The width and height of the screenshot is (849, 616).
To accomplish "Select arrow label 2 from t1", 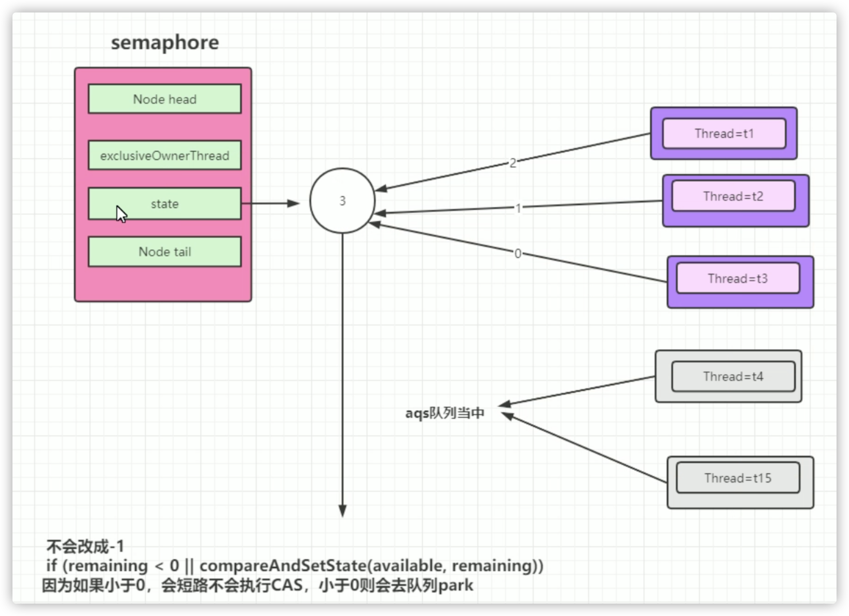I will click(512, 163).
